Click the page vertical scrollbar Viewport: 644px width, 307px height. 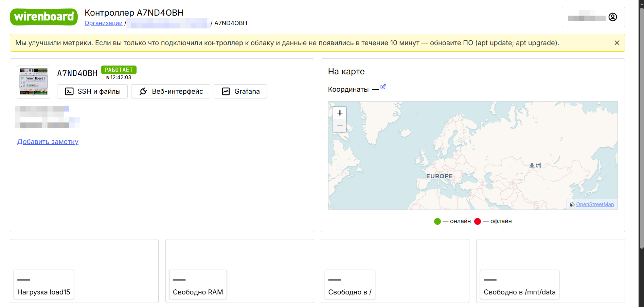[641, 136]
